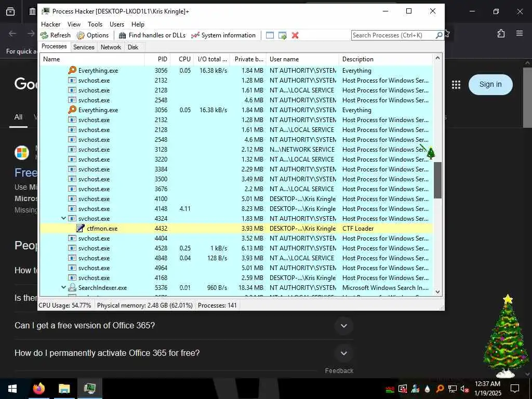
Task: Collapse the svchost.exe 4324 tree node
Action: coord(63,219)
